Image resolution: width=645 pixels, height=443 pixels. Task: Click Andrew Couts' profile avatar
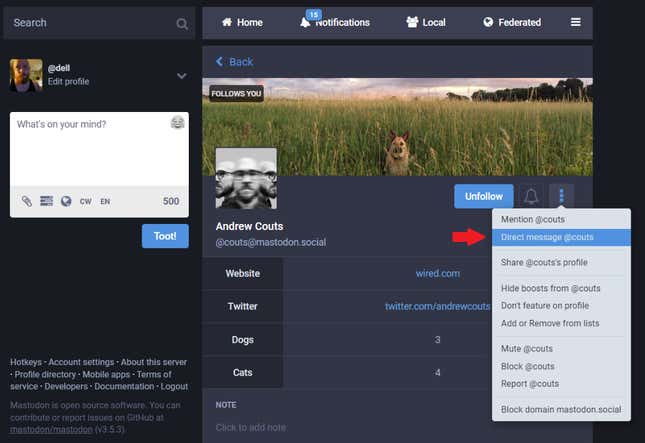[246, 178]
